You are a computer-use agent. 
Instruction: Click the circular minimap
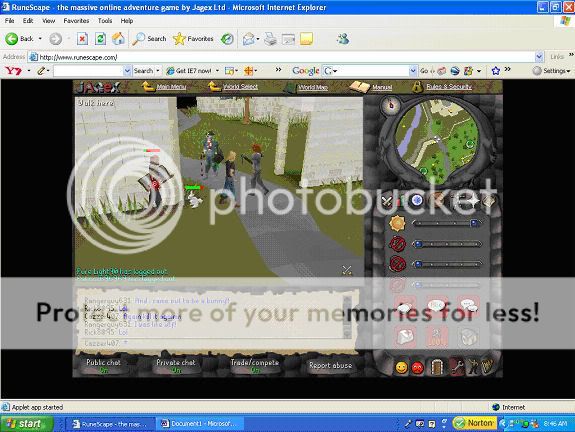point(437,141)
